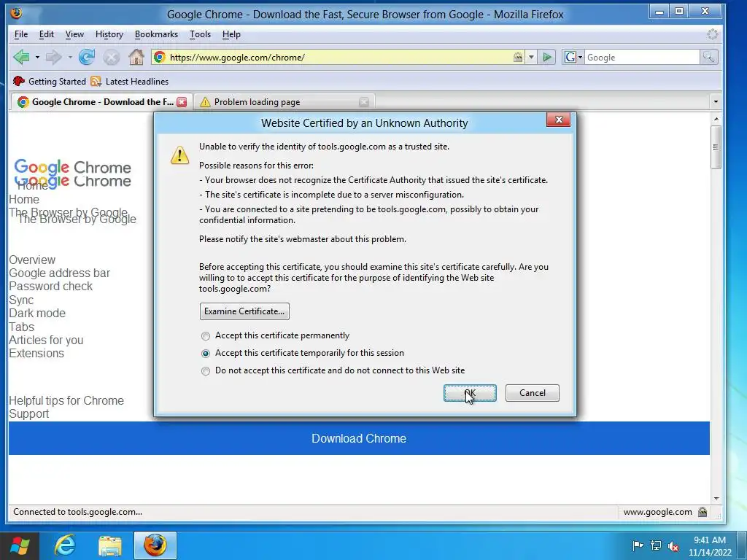Image resolution: width=747 pixels, height=560 pixels.
Task: Open the Edit menu
Action: [46, 34]
